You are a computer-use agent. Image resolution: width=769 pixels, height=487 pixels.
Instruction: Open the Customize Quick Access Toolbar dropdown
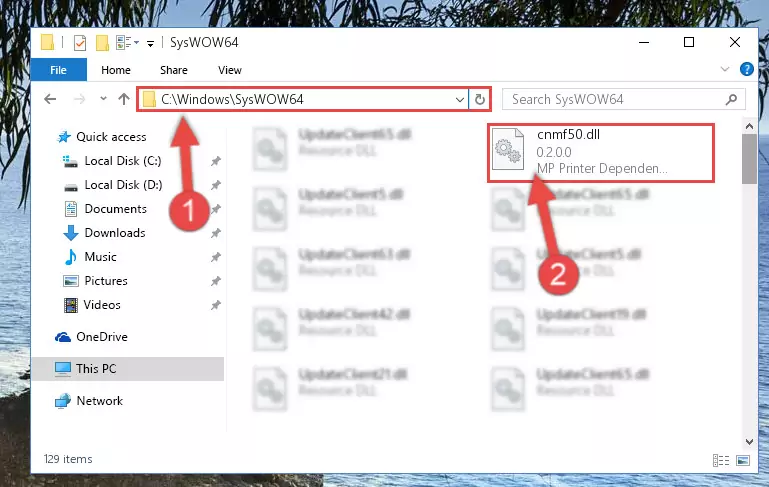(151, 44)
